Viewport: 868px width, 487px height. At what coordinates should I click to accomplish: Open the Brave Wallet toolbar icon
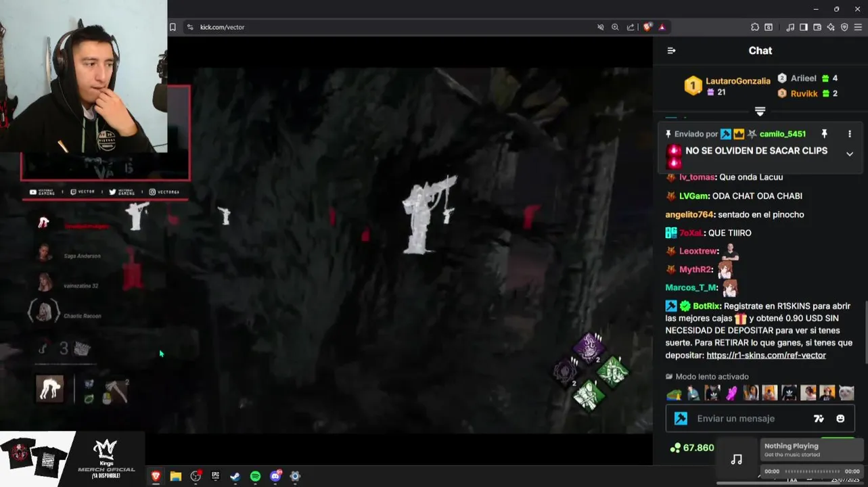[817, 27]
